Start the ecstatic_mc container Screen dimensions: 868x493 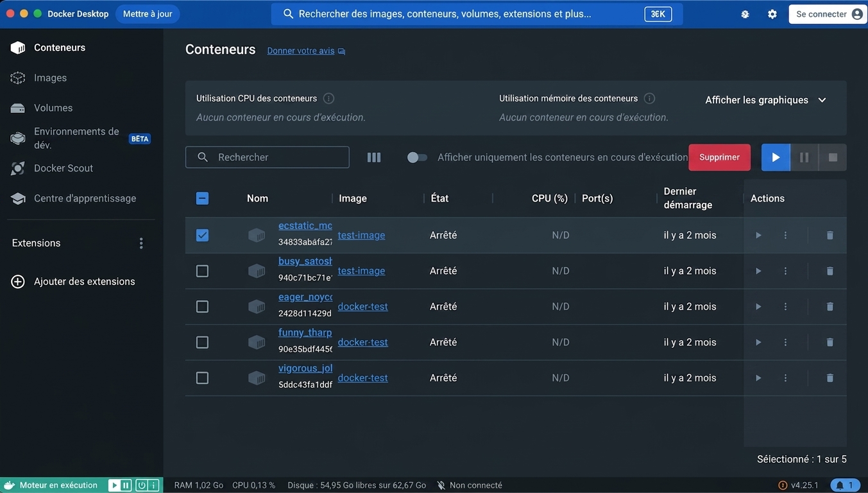[x=758, y=236]
